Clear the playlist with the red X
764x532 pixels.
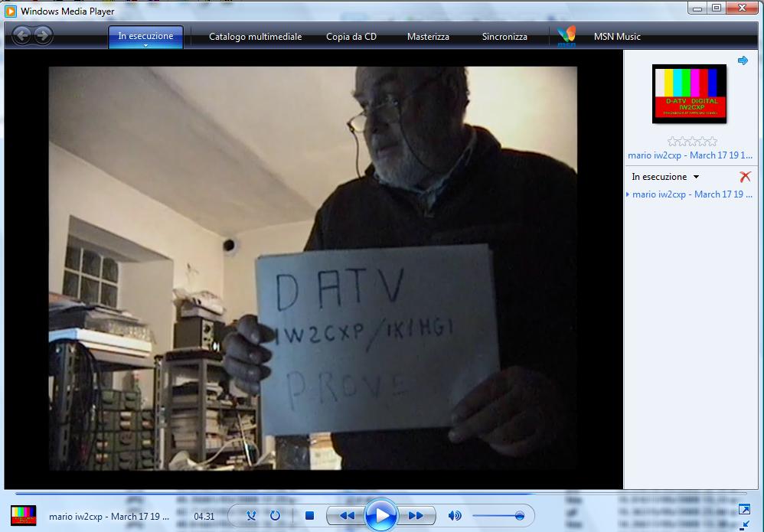pyautogui.click(x=745, y=176)
